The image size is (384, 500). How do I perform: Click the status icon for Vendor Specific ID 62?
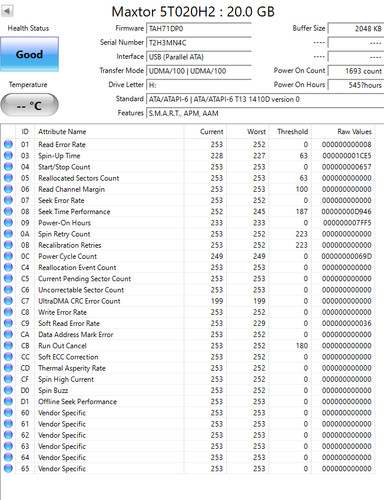click(8, 435)
